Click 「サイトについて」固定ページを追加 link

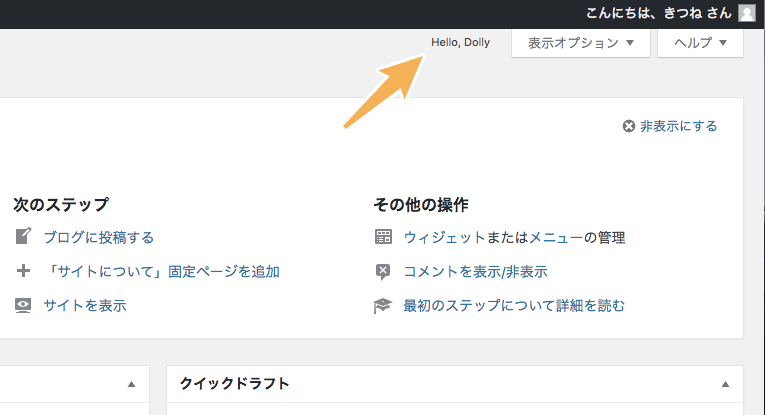(x=161, y=272)
